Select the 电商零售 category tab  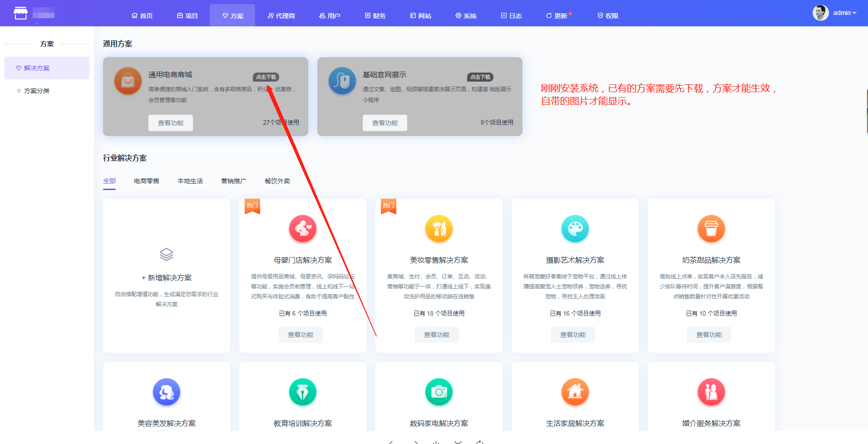147,181
